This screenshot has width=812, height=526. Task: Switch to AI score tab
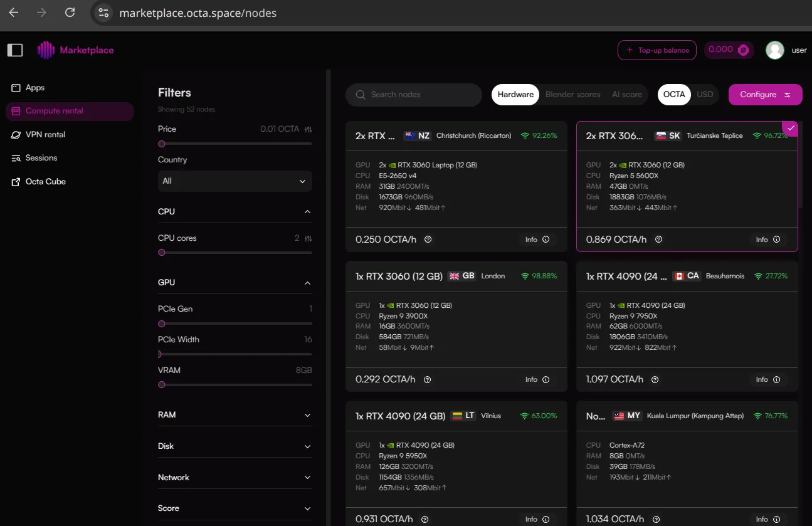tap(627, 95)
